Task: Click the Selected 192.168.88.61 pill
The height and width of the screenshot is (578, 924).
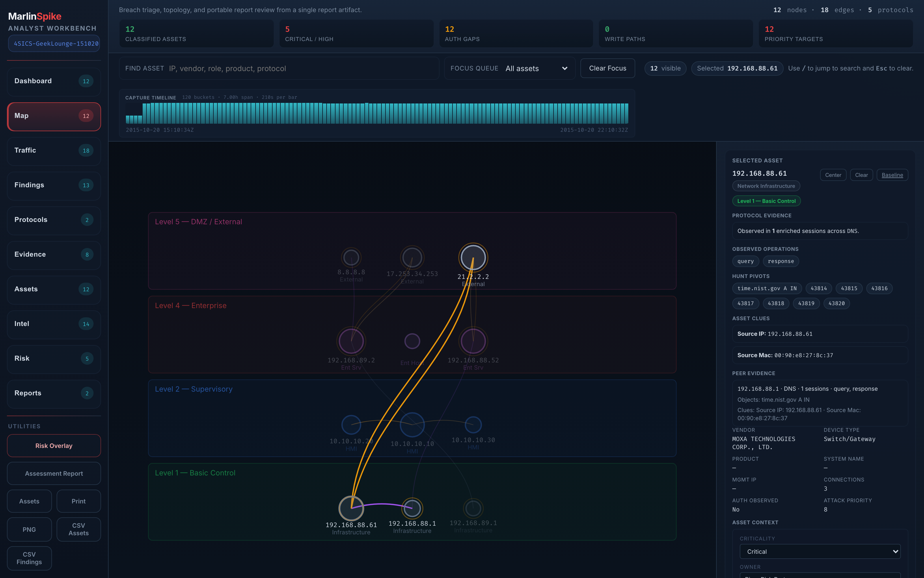Action: click(737, 68)
